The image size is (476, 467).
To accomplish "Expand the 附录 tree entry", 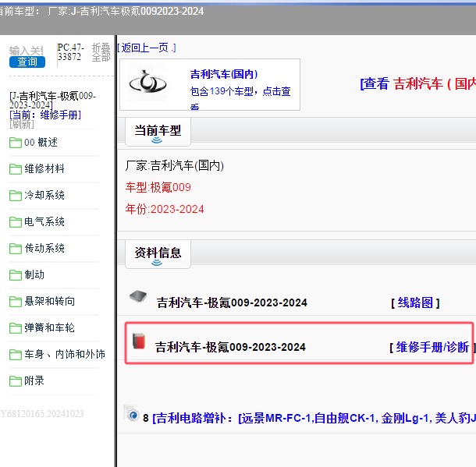I will [x=34, y=380].
